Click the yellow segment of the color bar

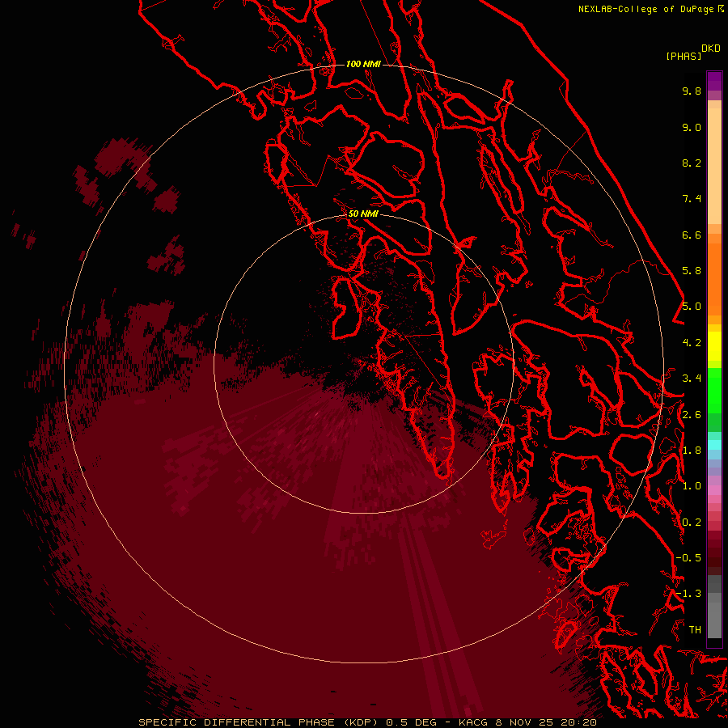pyautogui.click(x=714, y=346)
